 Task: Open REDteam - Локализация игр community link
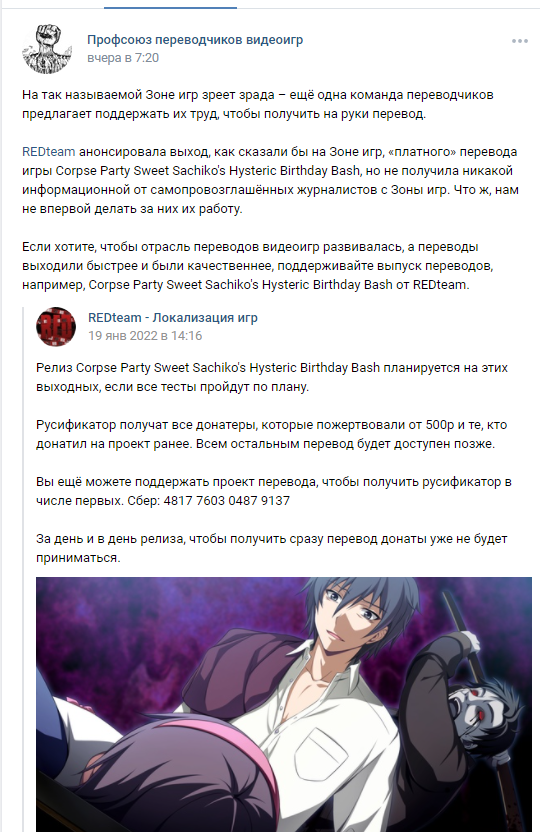tap(173, 318)
